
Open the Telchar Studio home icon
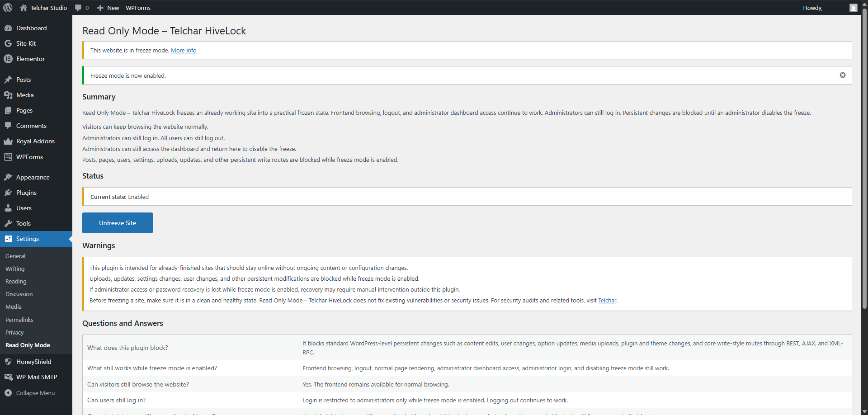coord(24,8)
